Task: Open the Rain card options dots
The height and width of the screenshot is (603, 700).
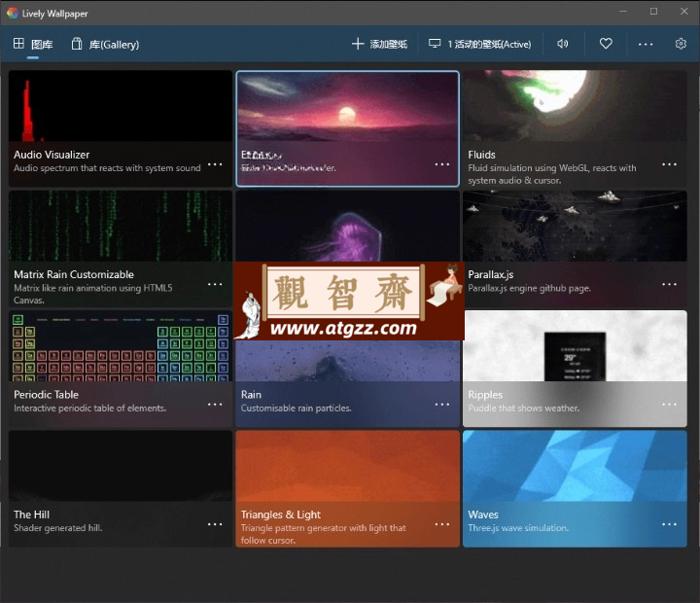Action: pyautogui.click(x=442, y=405)
